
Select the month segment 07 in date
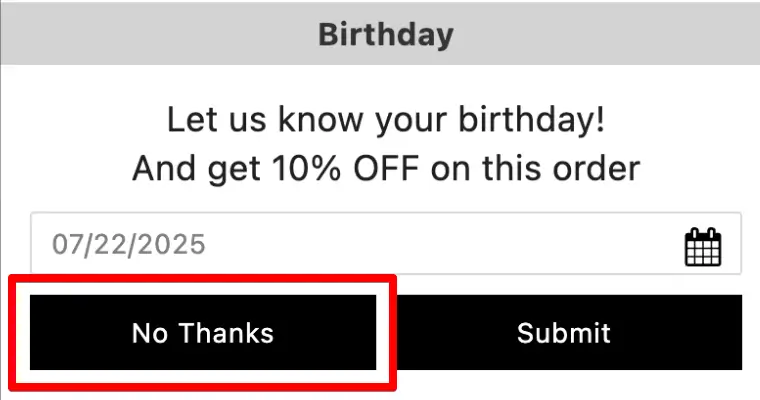point(68,244)
